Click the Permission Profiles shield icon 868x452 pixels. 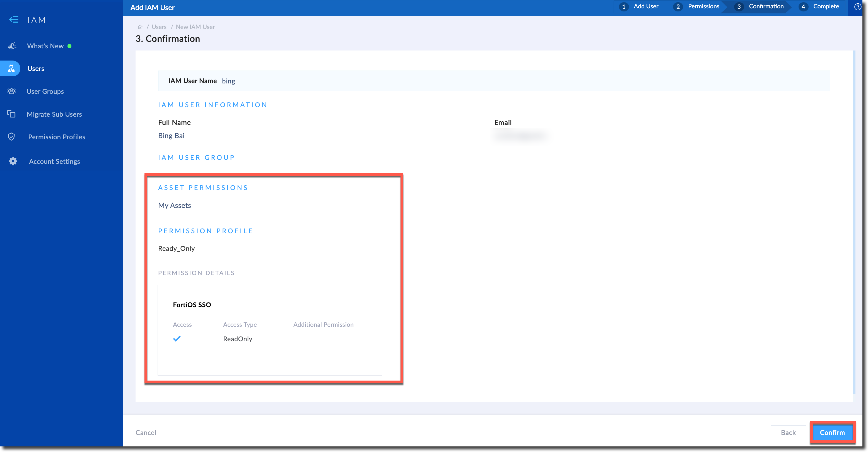11,136
